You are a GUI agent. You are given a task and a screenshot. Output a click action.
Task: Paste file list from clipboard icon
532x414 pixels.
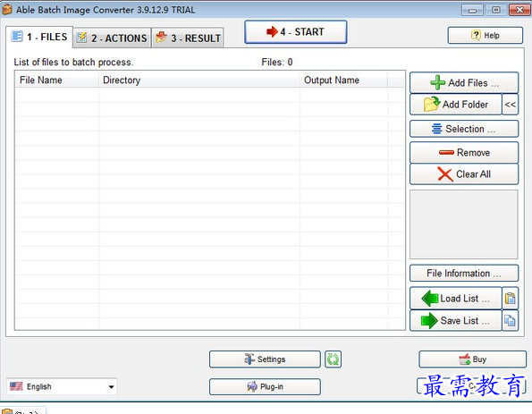click(x=510, y=299)
